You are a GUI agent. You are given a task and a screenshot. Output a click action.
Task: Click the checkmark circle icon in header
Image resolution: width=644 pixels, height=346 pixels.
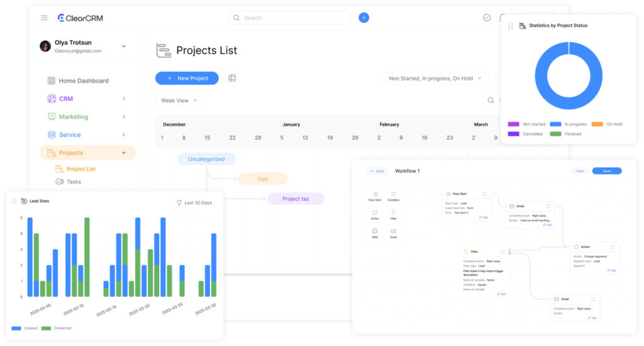click(487, 18)
